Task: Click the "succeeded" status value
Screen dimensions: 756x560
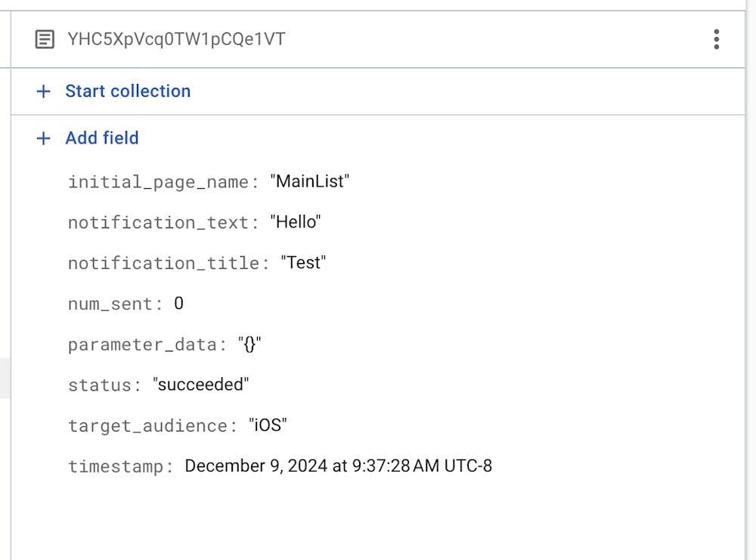Action: [201, 385]
